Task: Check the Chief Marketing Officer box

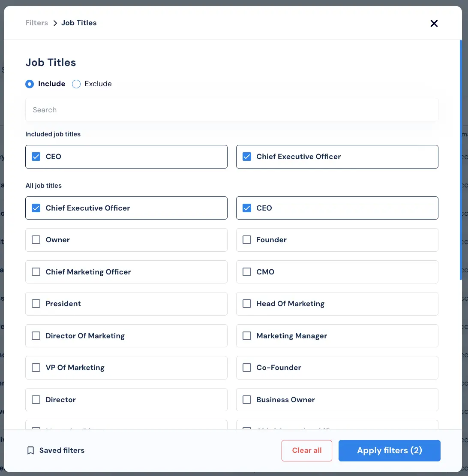Action: point(36,272)
